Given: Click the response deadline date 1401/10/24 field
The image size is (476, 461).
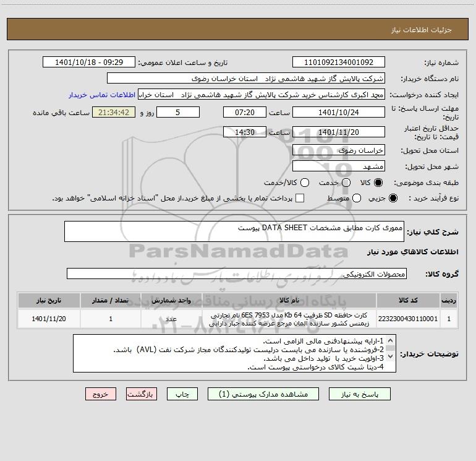Looking at the screenshot, I should [339, 112].
